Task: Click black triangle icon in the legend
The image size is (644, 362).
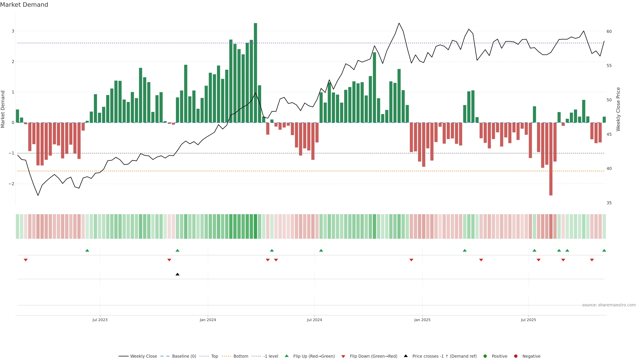Action: [406, 356]
